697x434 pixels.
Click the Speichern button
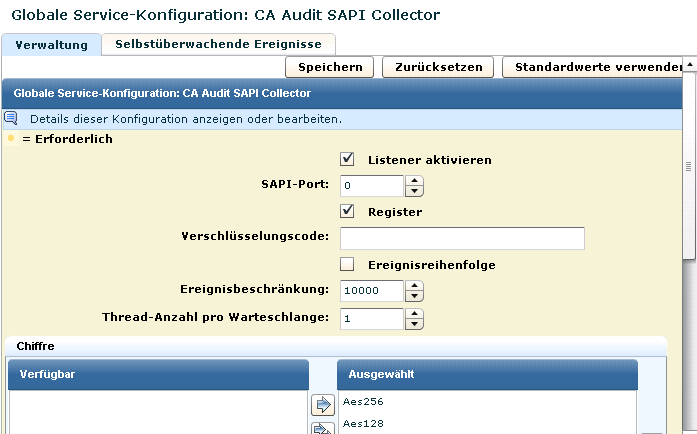[x=330, y=67]
